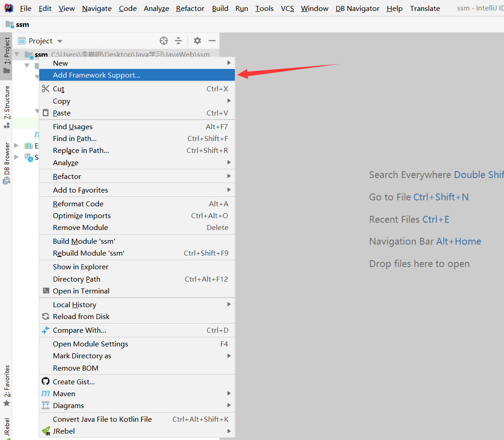Expand the New submenu
This screenshot has height=440, width=504.
pyautogui.click(x=137, y=63)
